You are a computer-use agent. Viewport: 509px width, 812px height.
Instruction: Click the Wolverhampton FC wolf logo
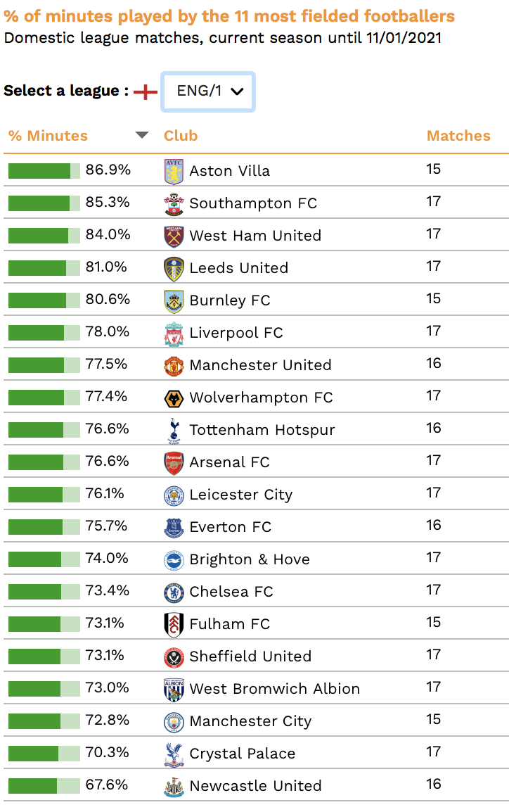[x=174, y=399]
